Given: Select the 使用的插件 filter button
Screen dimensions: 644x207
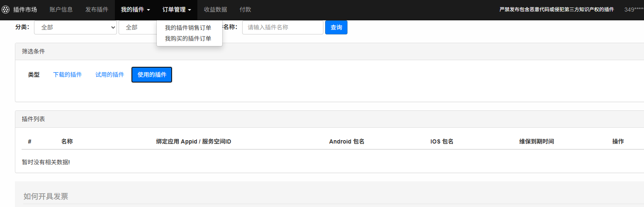Looking at the screenshot, I should pos(152,75).
